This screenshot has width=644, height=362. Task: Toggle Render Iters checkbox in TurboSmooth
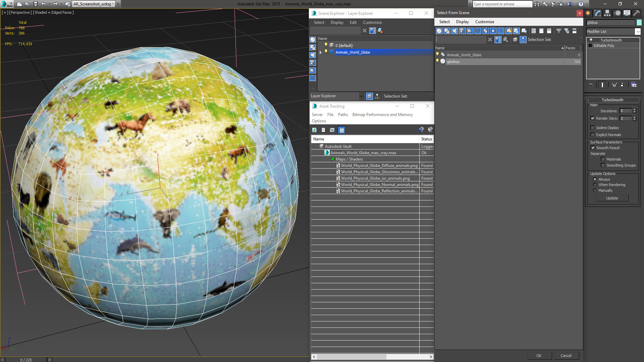pos(592,118)
